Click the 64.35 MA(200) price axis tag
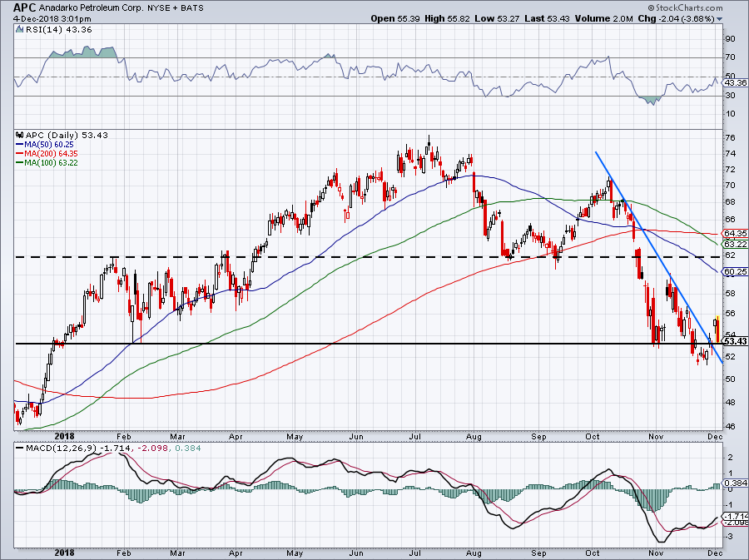 pyautogui.click(x=735, y=234)
